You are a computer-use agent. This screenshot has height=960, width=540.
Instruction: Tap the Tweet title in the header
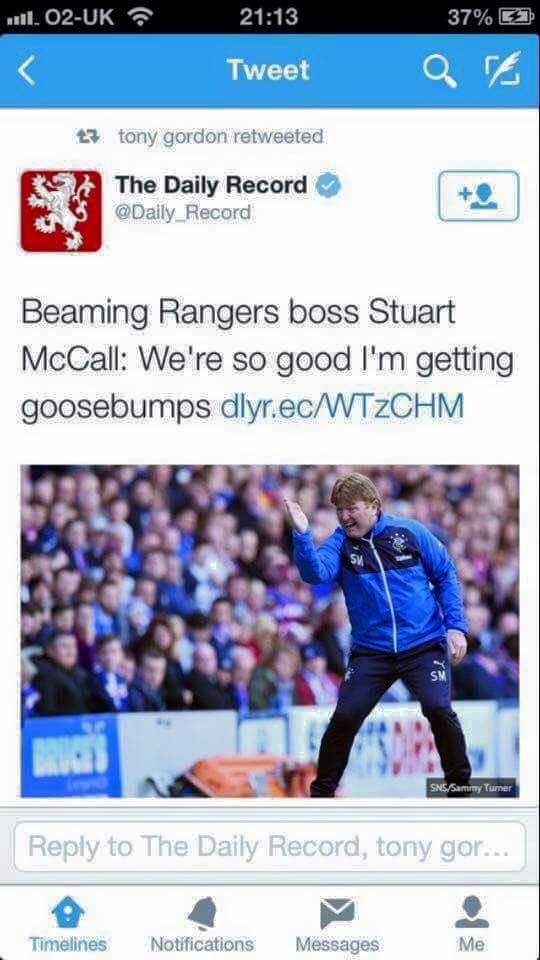click(268, 70)
